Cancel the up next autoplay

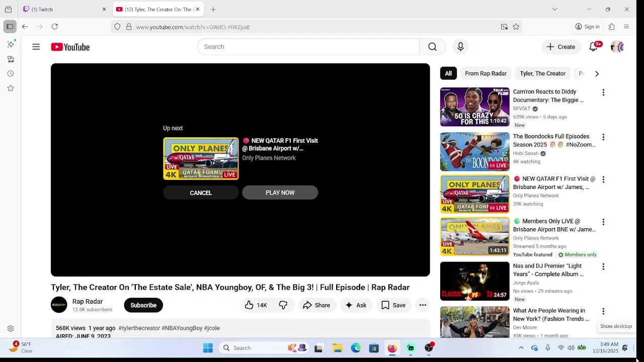(x=201, y=193)
